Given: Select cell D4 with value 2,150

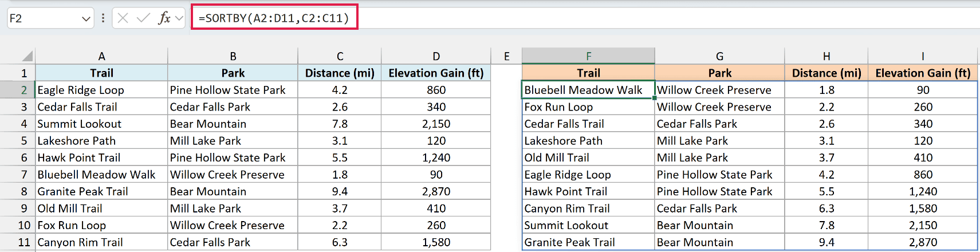Looking at the screenshot, I should pos(436,124).
